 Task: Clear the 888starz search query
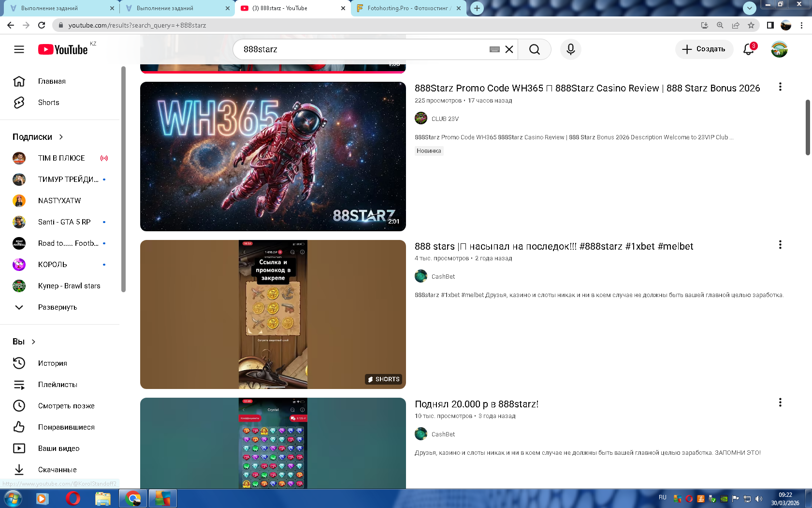(509, 49)
